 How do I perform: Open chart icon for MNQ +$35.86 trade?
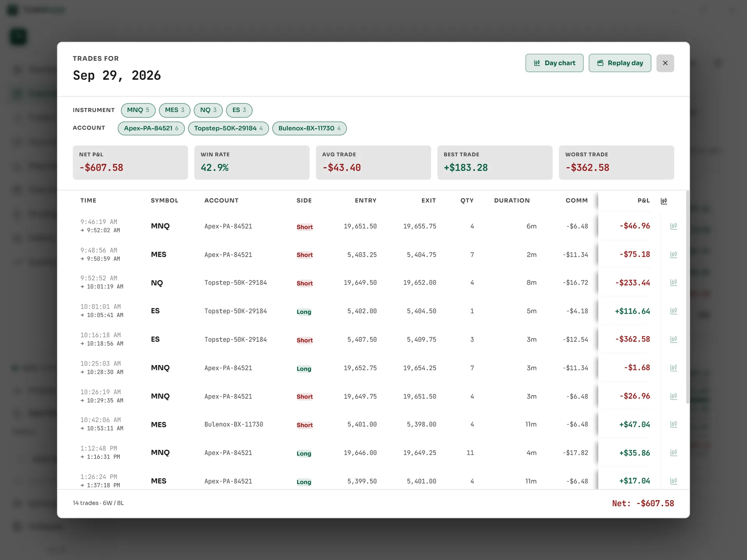coord(673,453)
